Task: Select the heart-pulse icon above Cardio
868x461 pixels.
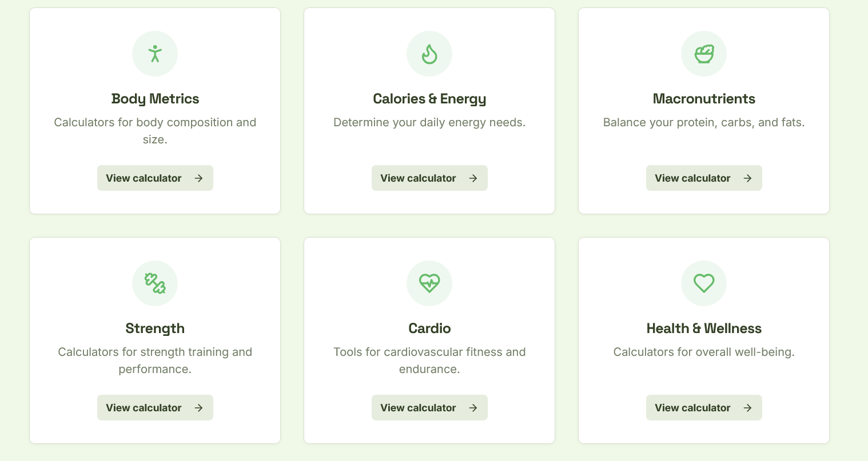Action: point(429,283)
